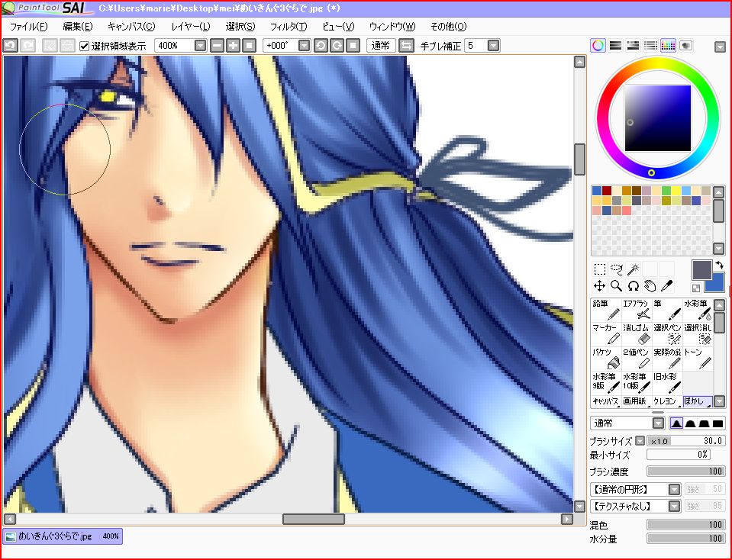Toggle color mixer panel icon
The image size is (732, 560).
[650, 46]
